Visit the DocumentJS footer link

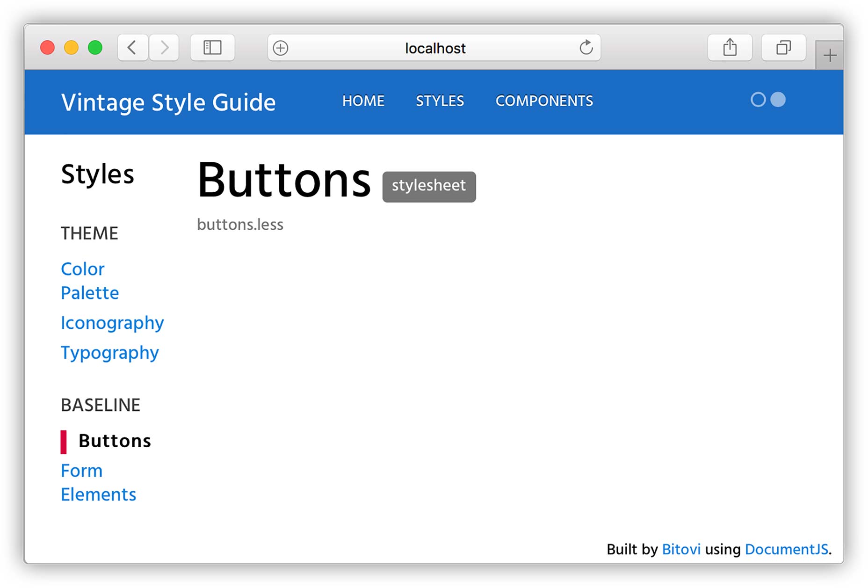click(786, 549)
